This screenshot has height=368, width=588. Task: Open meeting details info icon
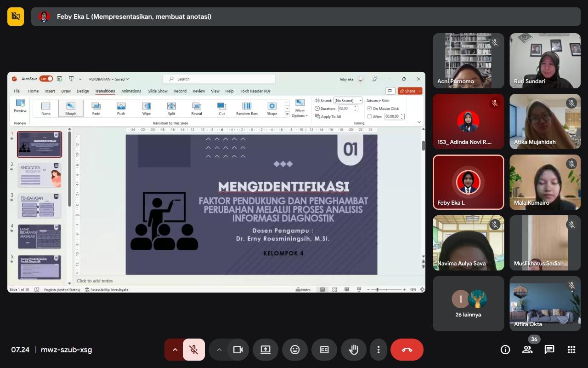[x=505, y=350]
